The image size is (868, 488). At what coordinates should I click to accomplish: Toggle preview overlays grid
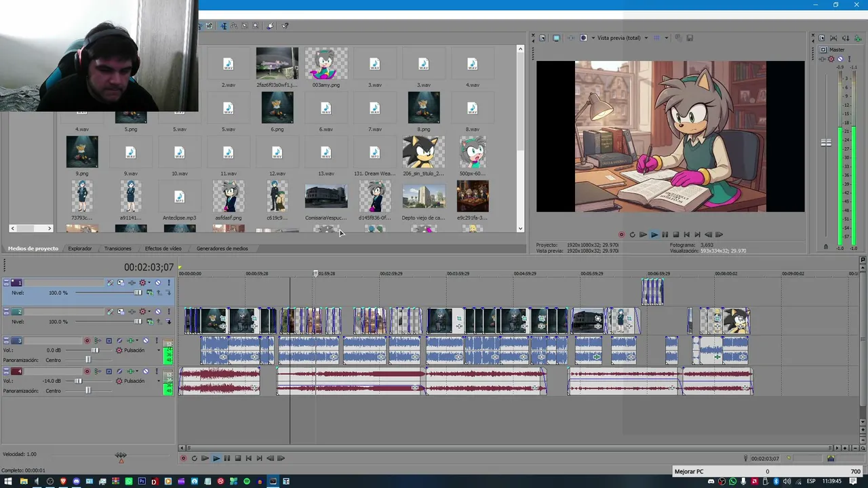(656, 38)
